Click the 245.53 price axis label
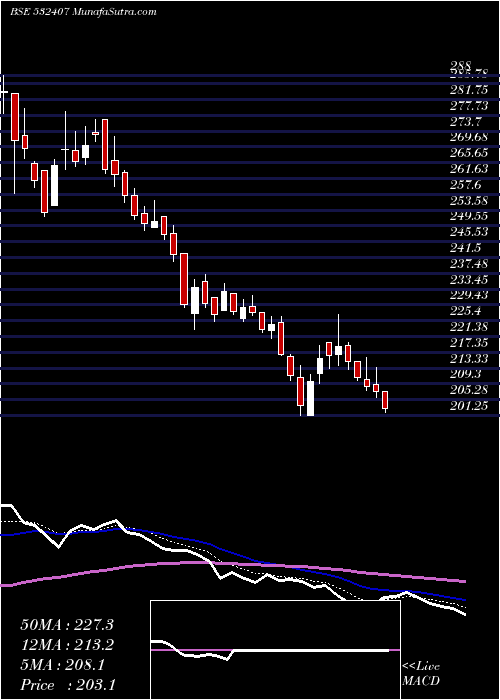Image resolution: width=500 pixels, height=700 pixels. point(469,231)
